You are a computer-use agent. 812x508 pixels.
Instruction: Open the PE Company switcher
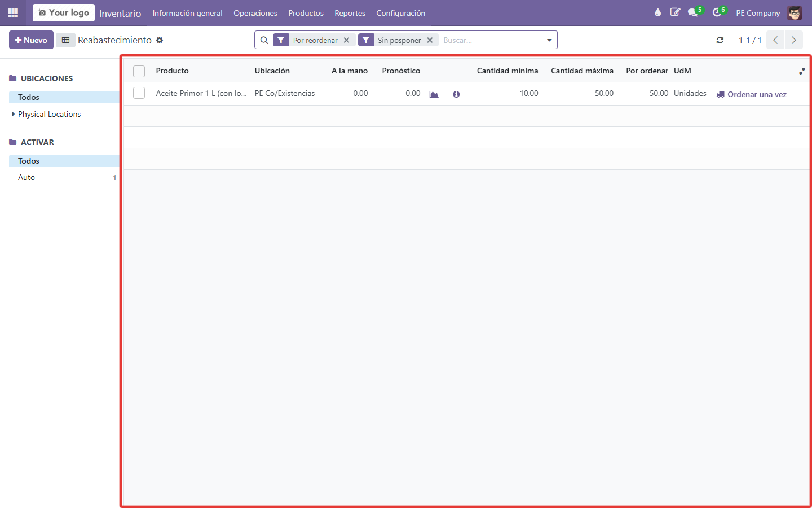point(758,13)
